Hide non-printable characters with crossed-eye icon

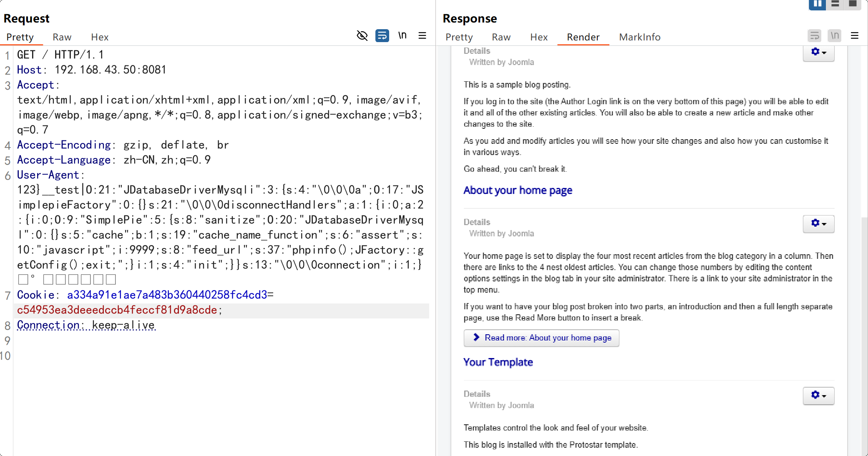362,36
